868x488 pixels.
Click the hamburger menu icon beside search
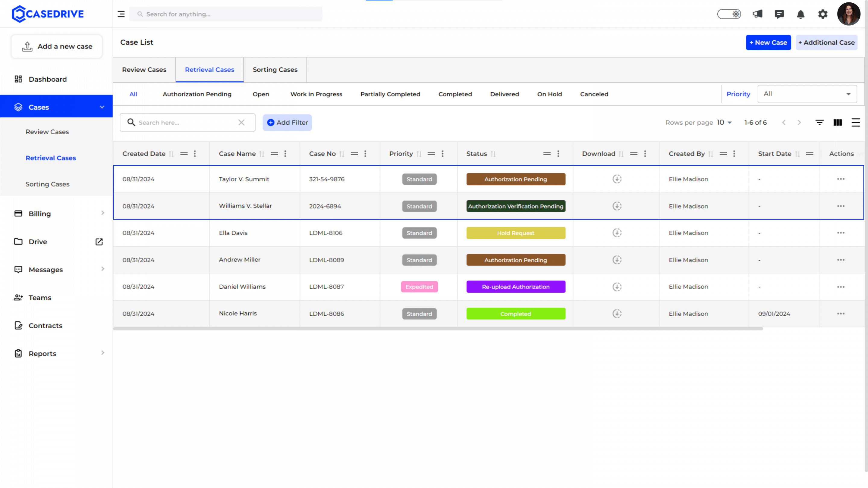[121, 14]
